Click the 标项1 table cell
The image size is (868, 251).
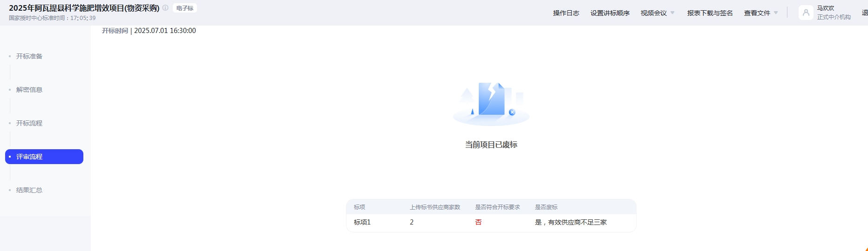(362, 222)
